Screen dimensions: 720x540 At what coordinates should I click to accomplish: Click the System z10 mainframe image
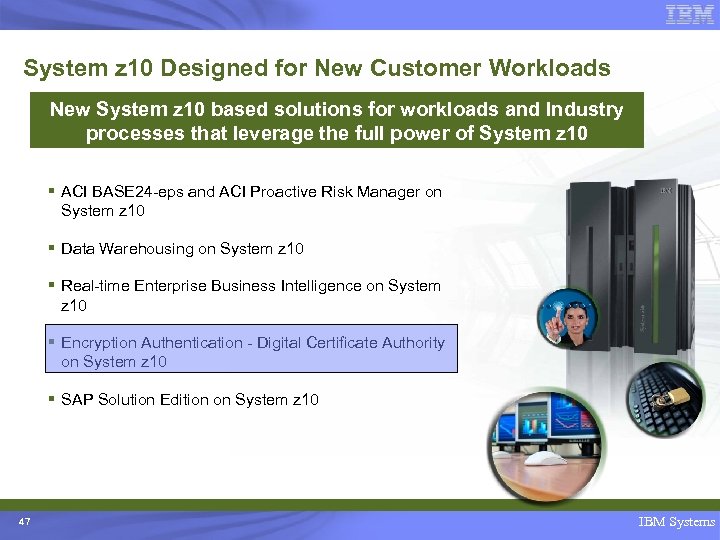click(630, 266)
